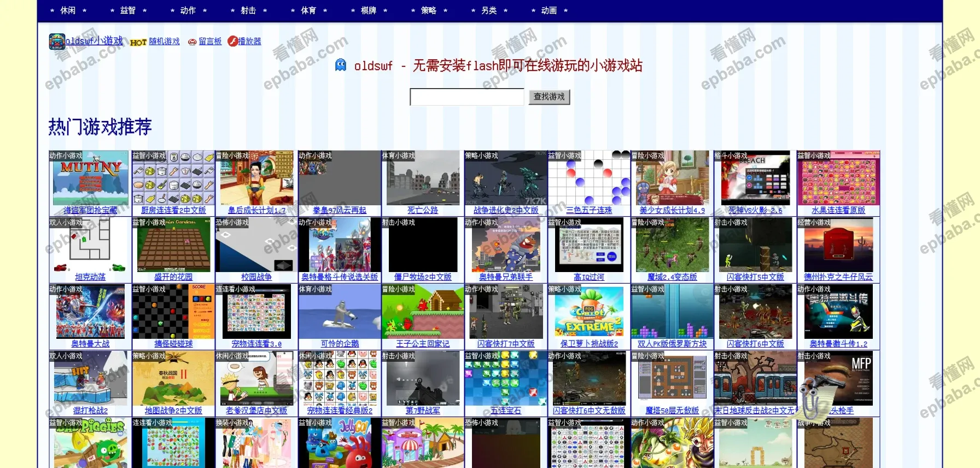980x468 pixels.
Task: Open the 坦克动荡 game thumbnail
Action: pyautogui.click(x=90, y=245)
